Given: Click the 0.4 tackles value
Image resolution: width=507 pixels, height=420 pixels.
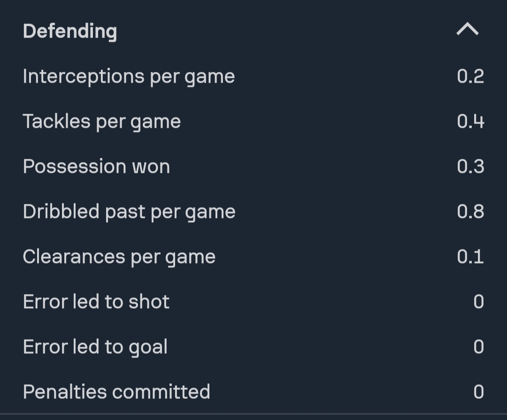Looking at the screenshot, I should [470, 121].
